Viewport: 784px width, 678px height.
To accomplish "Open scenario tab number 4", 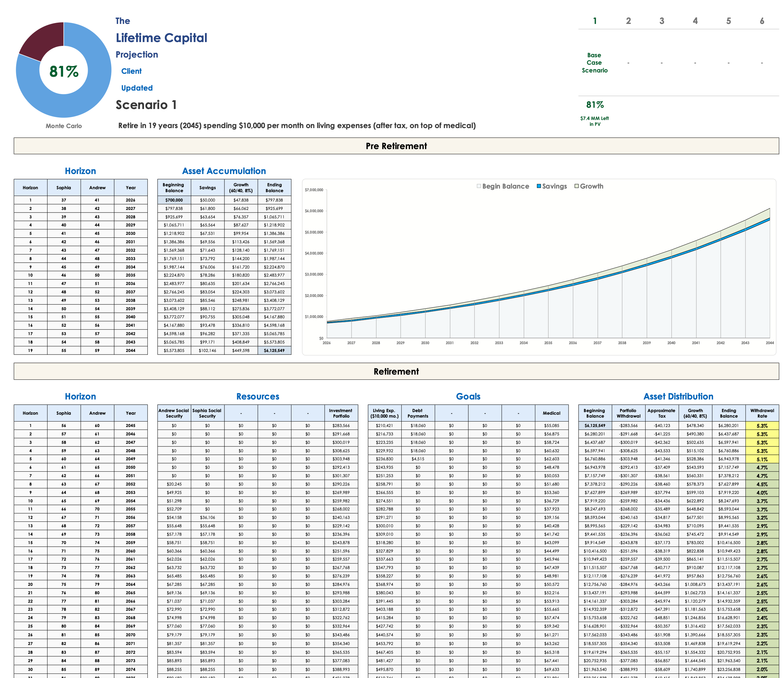I will [x=695, y=21].
